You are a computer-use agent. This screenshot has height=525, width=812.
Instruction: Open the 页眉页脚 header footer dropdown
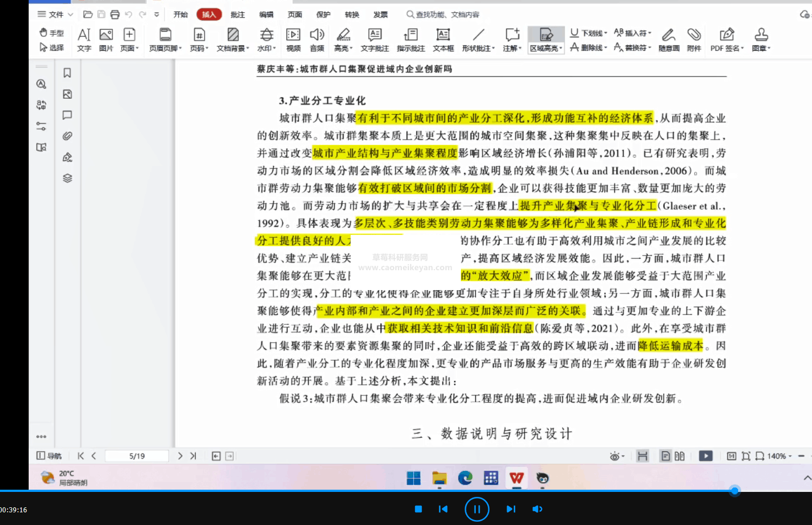pos(165,40)
